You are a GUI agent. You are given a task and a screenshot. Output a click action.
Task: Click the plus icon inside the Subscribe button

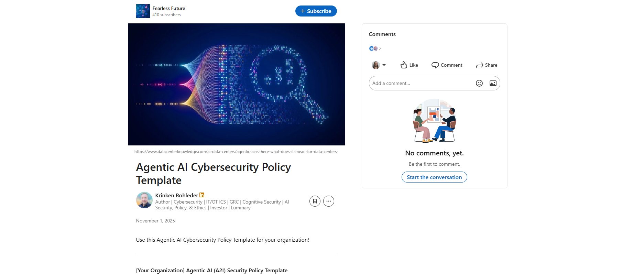coord(302,11)
